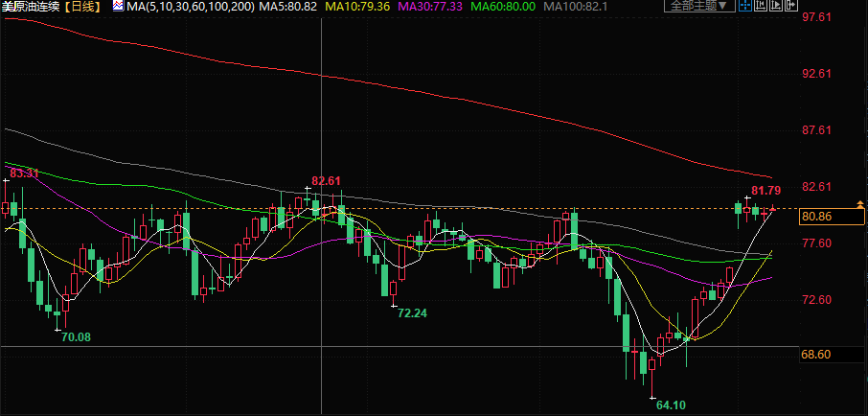Click the 83.31 high price label
868x416 pixels.
pyautogui.click(x=24, y=173)
